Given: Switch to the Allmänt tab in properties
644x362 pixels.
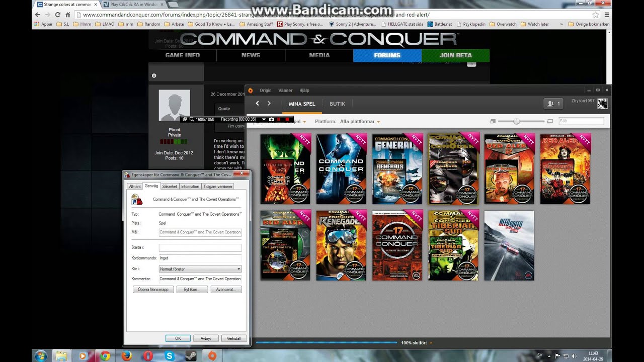Looking at the screenshot, I should [135, 187].
